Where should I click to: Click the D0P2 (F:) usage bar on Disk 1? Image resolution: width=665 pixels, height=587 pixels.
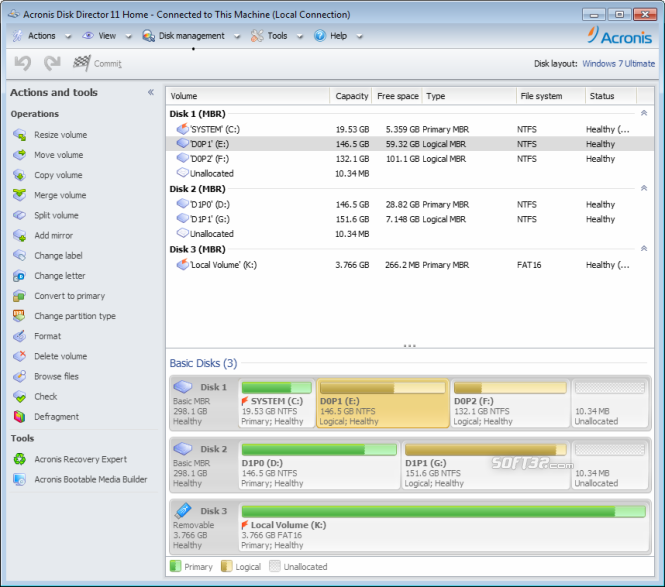pyautogui.click(x=510, y=388)
